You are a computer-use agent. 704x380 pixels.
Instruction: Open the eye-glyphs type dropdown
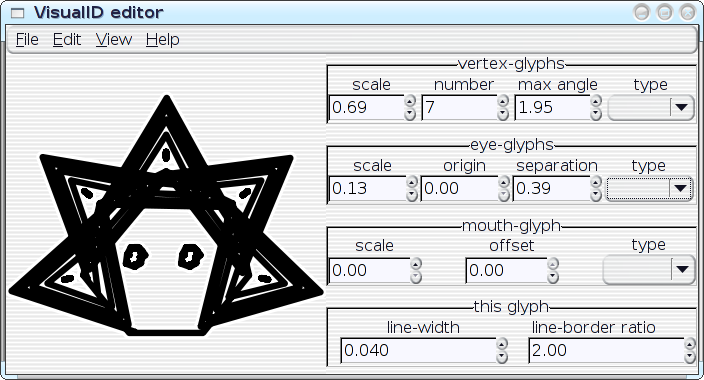click(649, 189)
